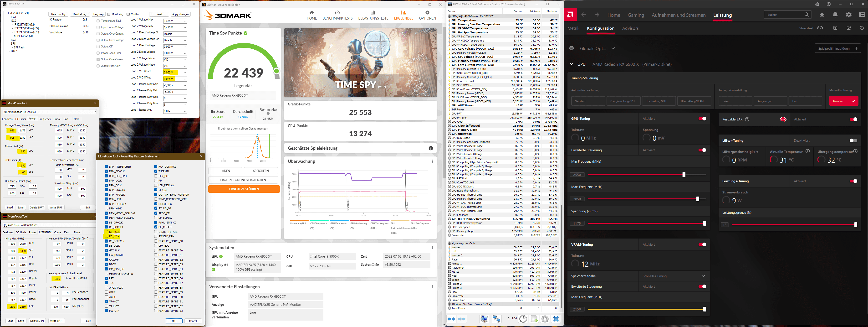This screenshot has height=327, width=868.
Task: Collapse the GPU section chevron
Action: point(572,64)
